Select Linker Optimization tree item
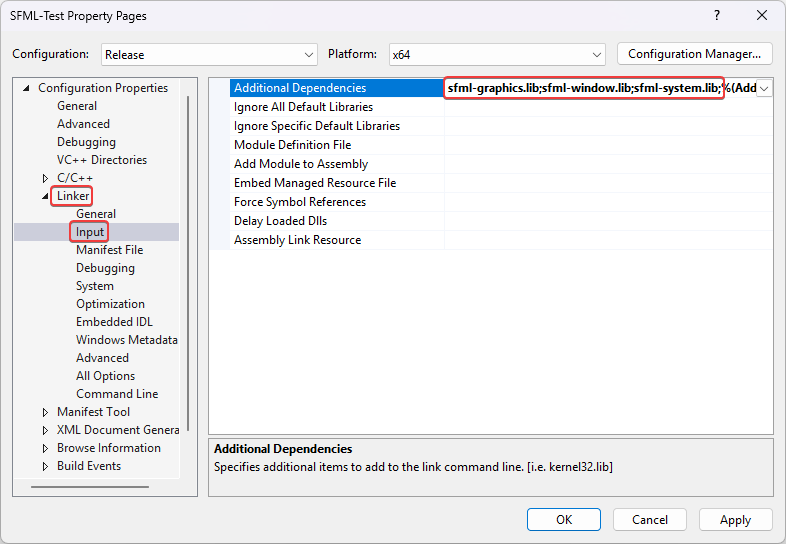This screenshot has width=786, height=544. (x=110, y=304)
